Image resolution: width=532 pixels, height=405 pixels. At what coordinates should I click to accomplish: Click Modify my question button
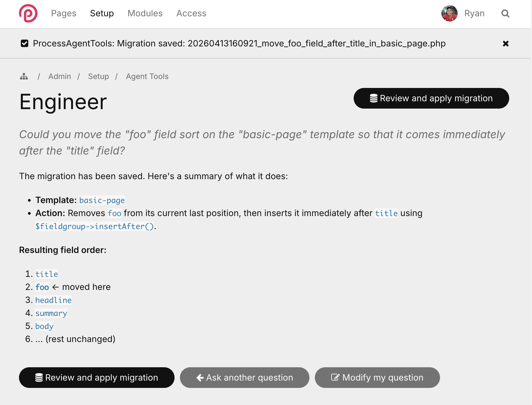pyautogui.click(x=377, y=378)
